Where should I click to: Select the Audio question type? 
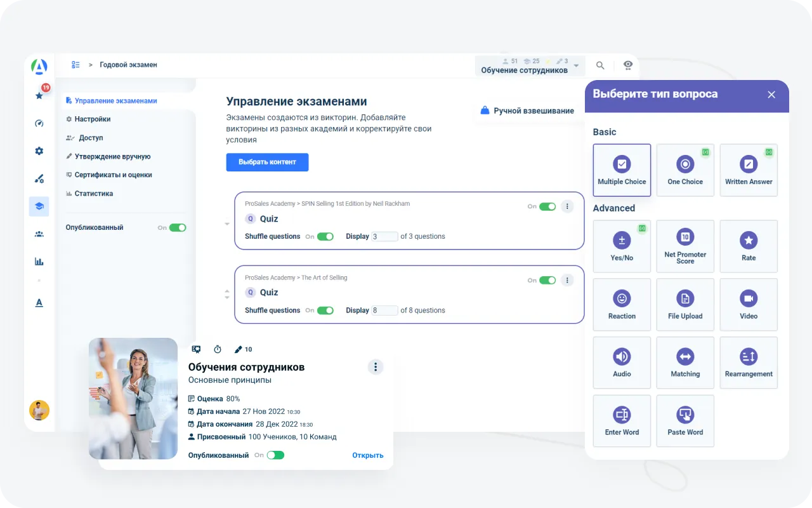click(622, 363)
